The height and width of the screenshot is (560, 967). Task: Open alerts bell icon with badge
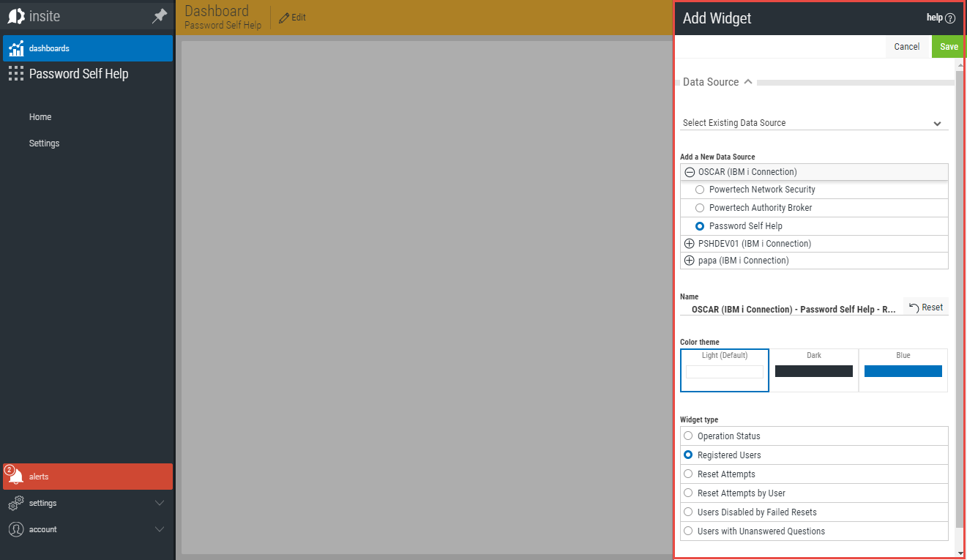pos(15,476)
